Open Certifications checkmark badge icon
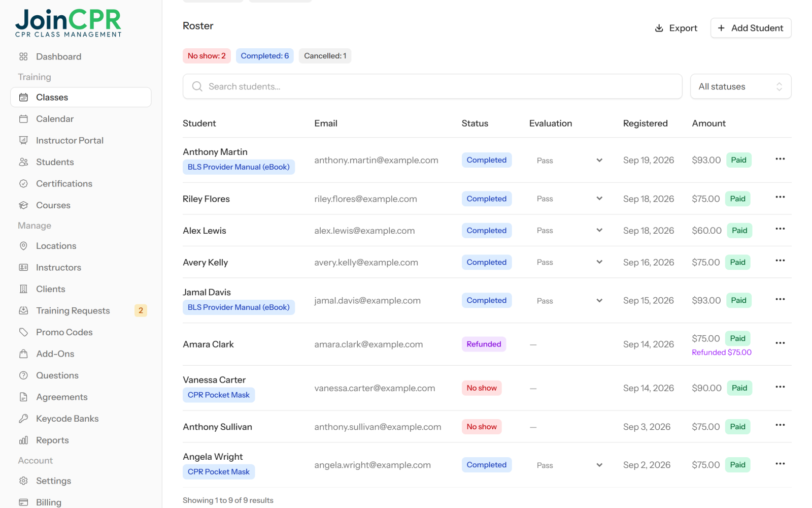Viewport: 812px width, 508px height. pyautogui.click(x=23, y=183)
